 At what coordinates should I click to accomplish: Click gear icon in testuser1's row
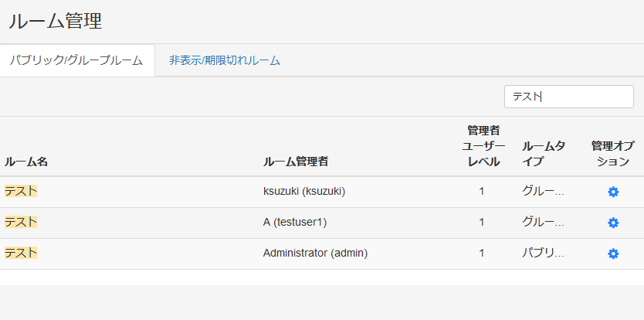(613, 223)
